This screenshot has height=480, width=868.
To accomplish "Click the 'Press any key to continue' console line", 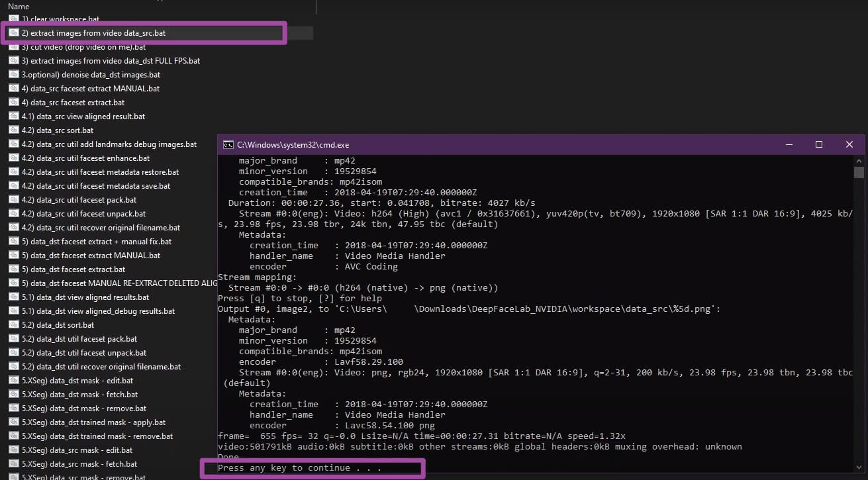I will [x=300, y=468].
